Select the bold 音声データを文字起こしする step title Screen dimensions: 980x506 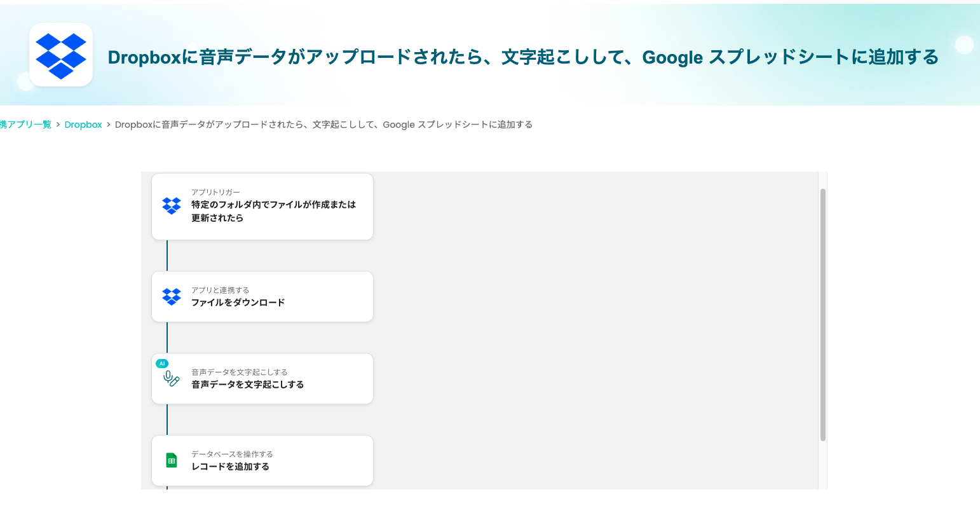247,385
